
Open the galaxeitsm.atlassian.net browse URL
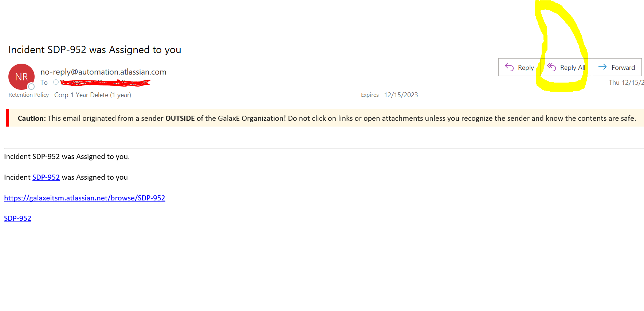pos(85,198)
